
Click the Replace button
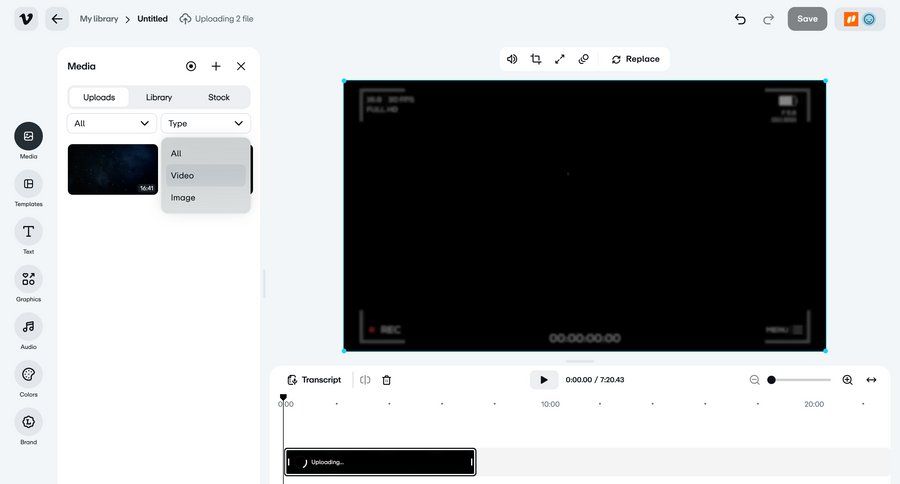tap(635, 59)
